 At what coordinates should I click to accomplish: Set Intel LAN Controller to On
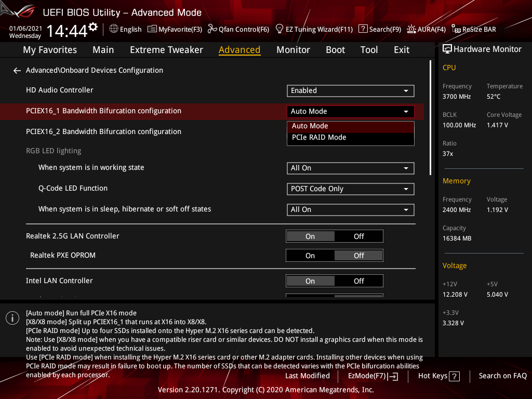(310, 281)
